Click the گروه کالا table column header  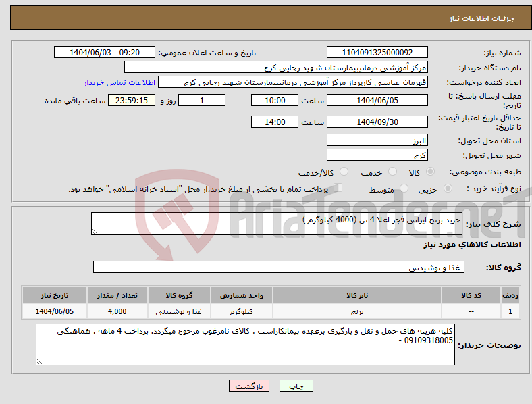(179, 295)
